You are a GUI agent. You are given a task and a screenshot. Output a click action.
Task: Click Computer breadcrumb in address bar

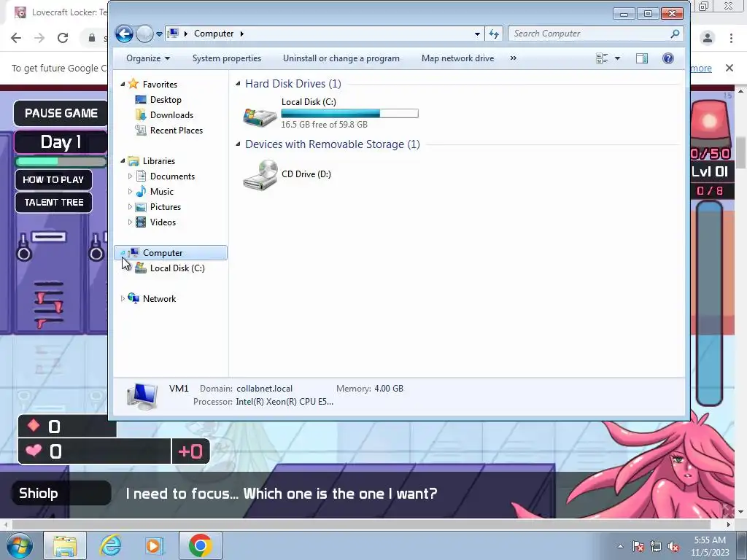tap(214, 34)
